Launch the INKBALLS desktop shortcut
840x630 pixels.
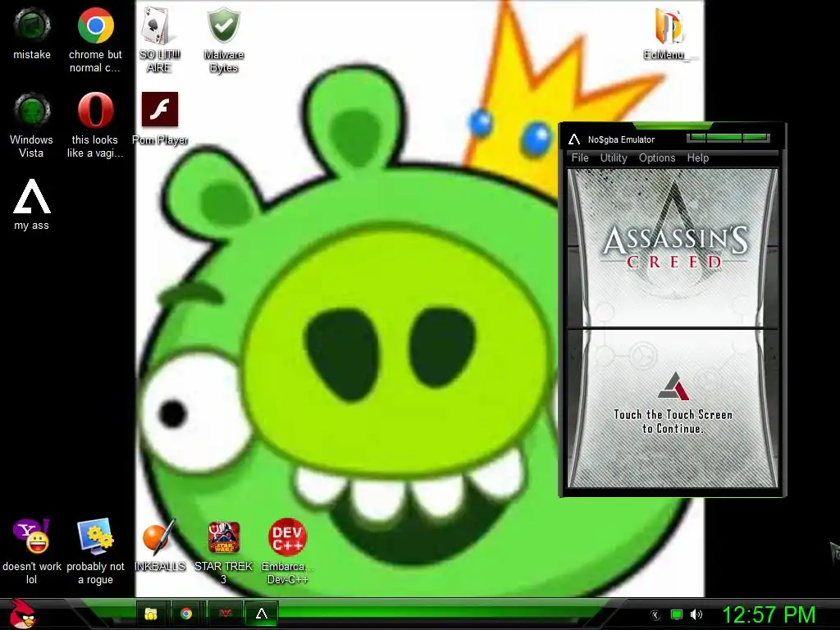click(160, 546)
